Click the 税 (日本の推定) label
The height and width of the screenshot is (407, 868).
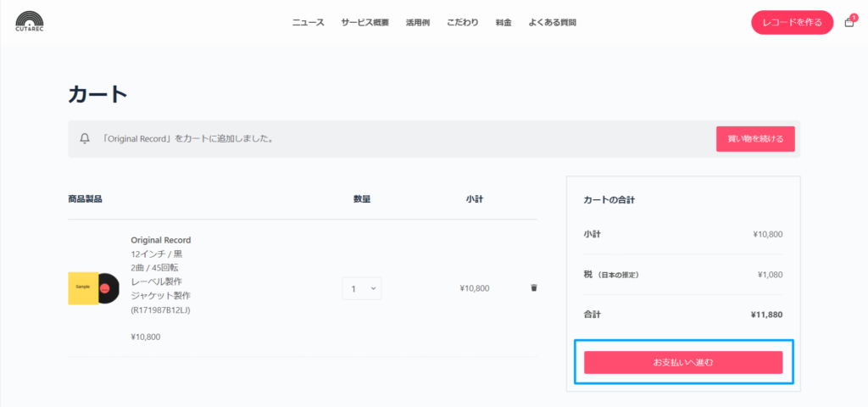(x=611, y=275)
